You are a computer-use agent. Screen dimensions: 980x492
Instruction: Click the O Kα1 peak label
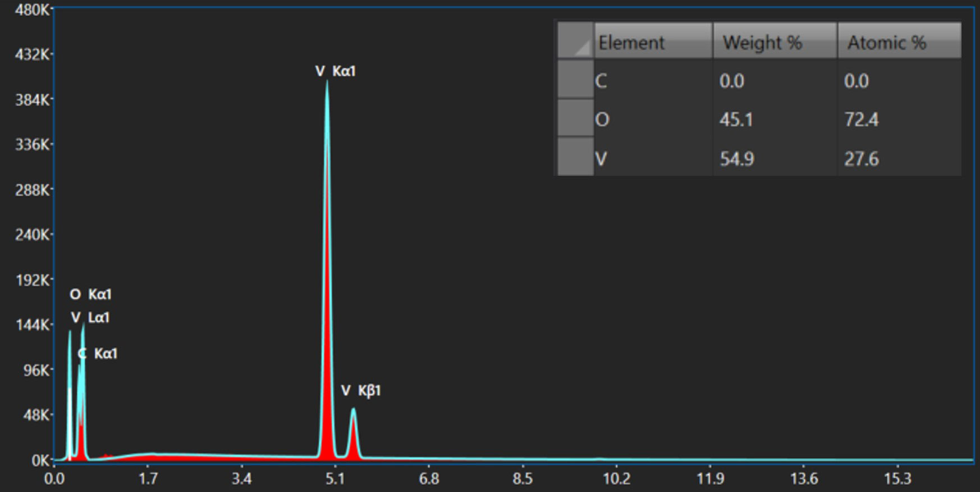91,294
